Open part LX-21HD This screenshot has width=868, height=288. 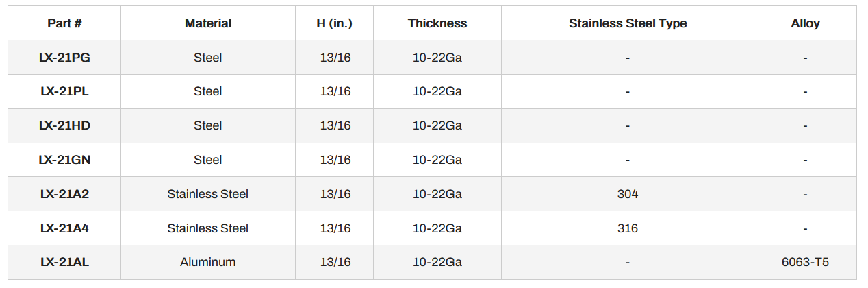point(64,125)
